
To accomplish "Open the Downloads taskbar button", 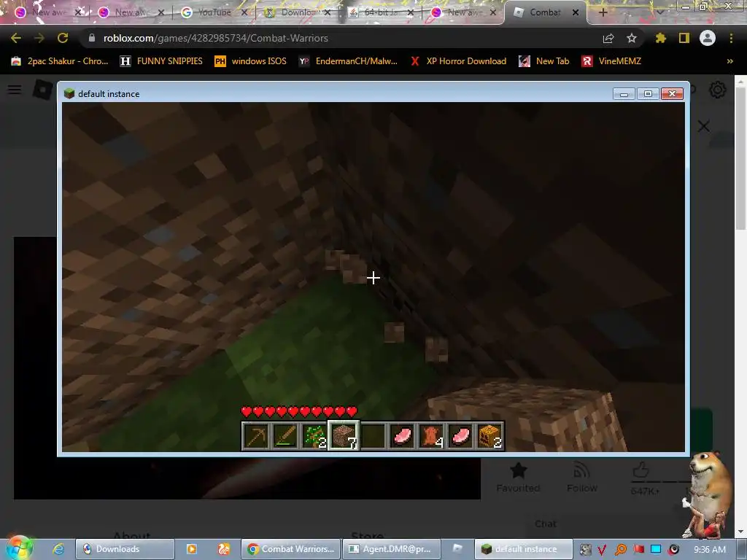I will click(125, 549).
